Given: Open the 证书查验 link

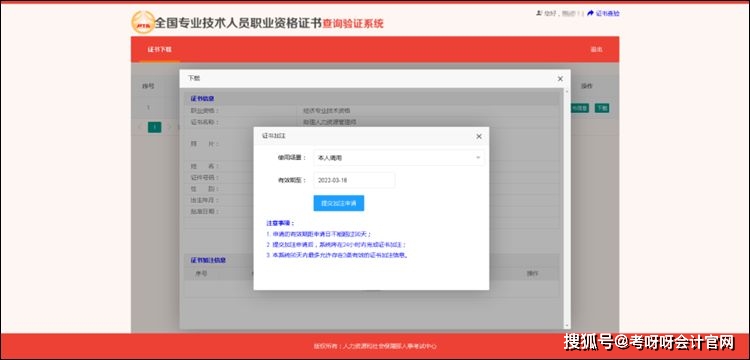Looking at the screenshot, I should tap(607, 13).
